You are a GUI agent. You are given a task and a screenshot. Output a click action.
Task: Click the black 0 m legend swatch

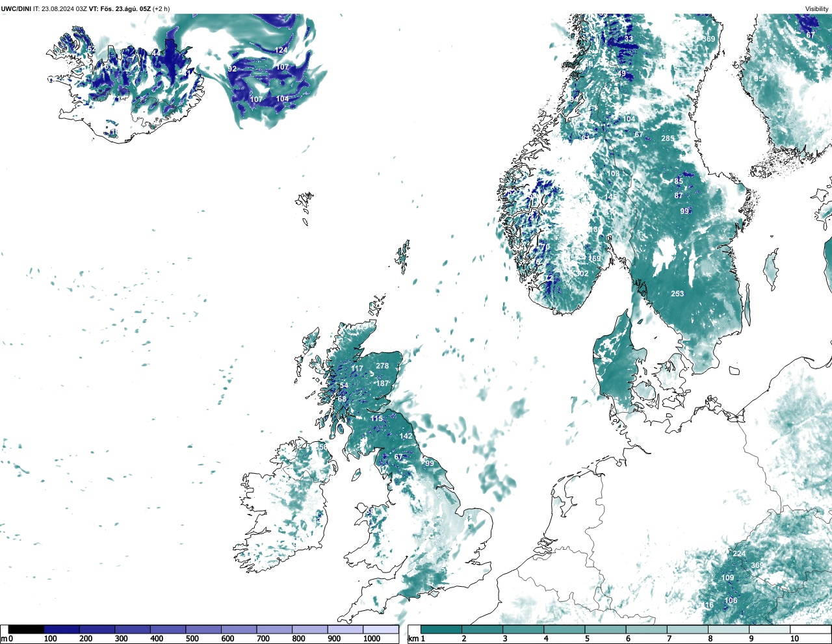click(x=26, y=629)
